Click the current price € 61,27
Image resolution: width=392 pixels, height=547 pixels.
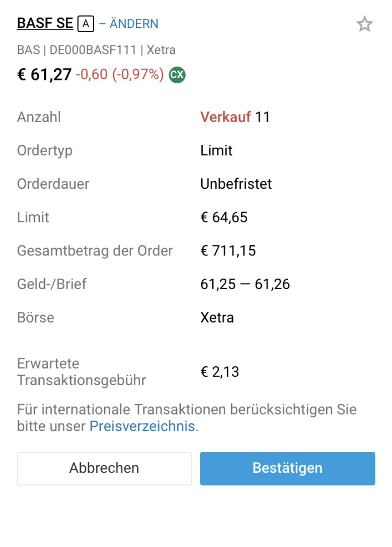[45, 75]
